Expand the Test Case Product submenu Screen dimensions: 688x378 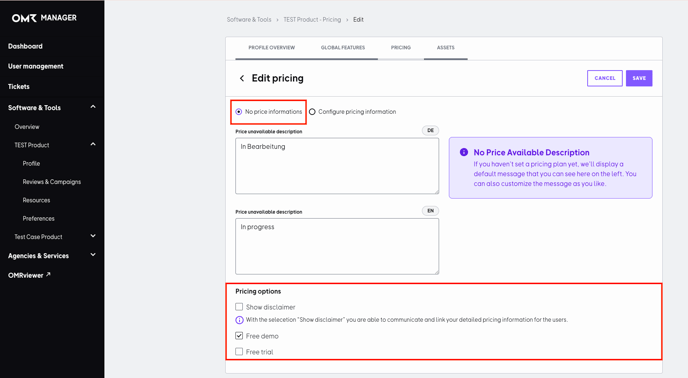point(93,236)
